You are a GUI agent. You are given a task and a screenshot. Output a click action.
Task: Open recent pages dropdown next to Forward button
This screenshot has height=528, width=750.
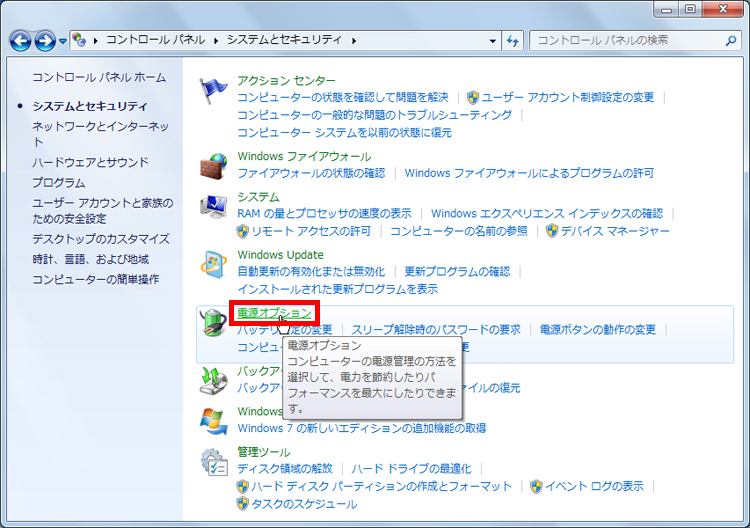click(63, 41)
